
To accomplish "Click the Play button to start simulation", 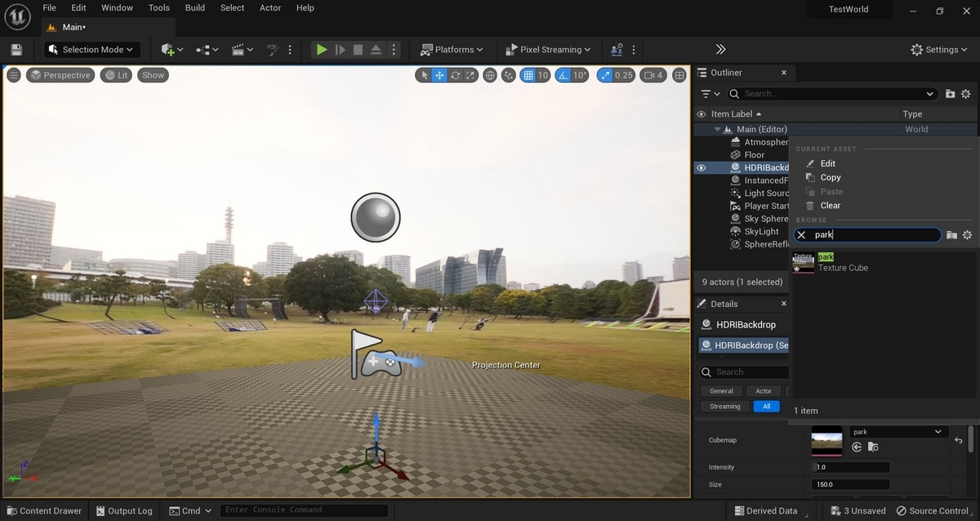I will [x=322, y=50].
